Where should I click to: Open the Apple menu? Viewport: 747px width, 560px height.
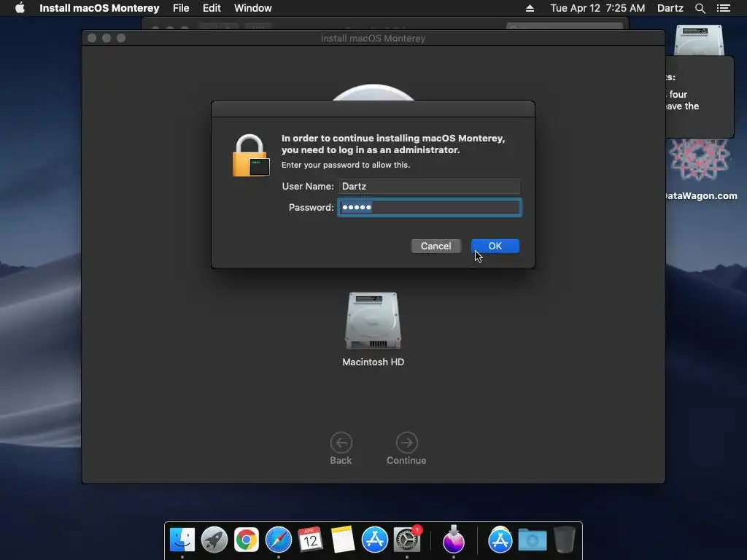pos(20,8)
